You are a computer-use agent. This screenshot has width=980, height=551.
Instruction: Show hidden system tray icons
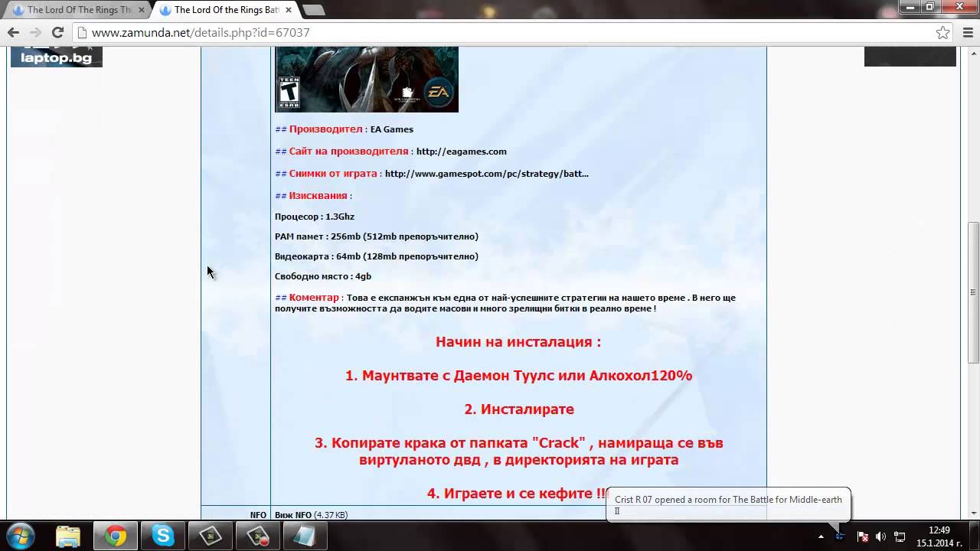point(821,536)
